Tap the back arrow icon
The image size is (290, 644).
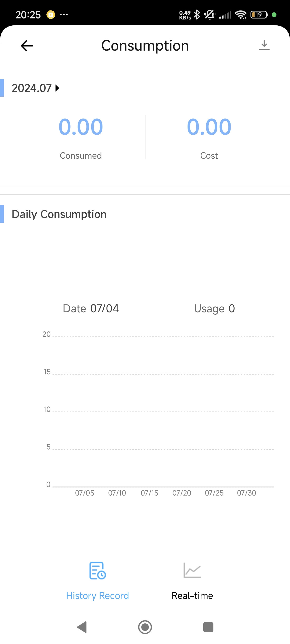[x=27, y=46]
